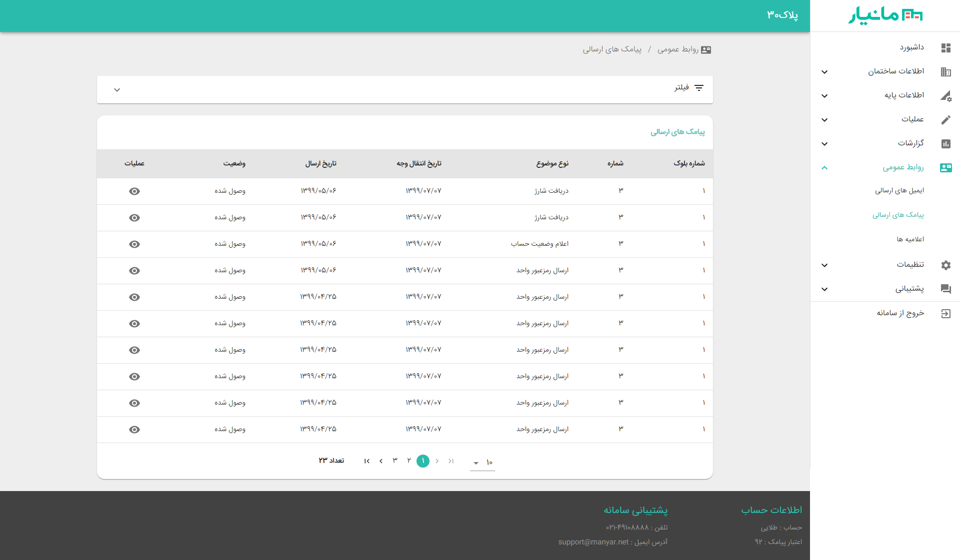Click the building information icon
Viewport: 960px width, 560px height.
coord(945,72)
